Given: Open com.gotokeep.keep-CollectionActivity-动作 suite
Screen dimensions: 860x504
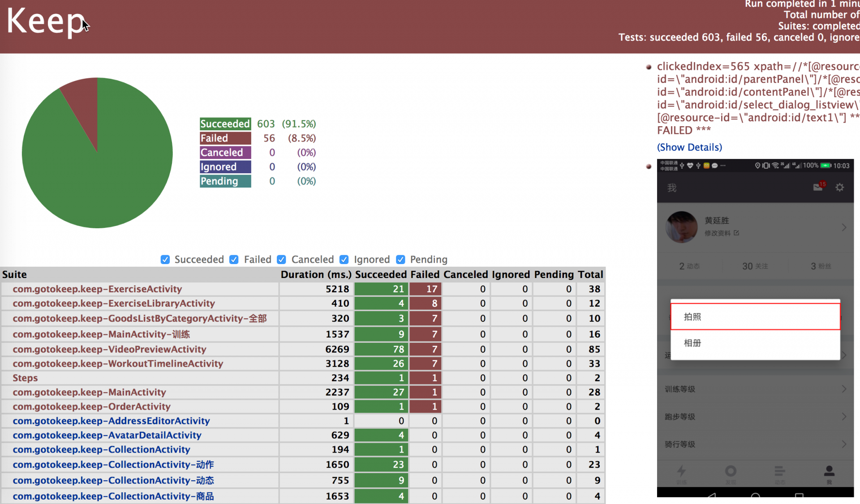Looking at the screenshot, I should [113, 465].
